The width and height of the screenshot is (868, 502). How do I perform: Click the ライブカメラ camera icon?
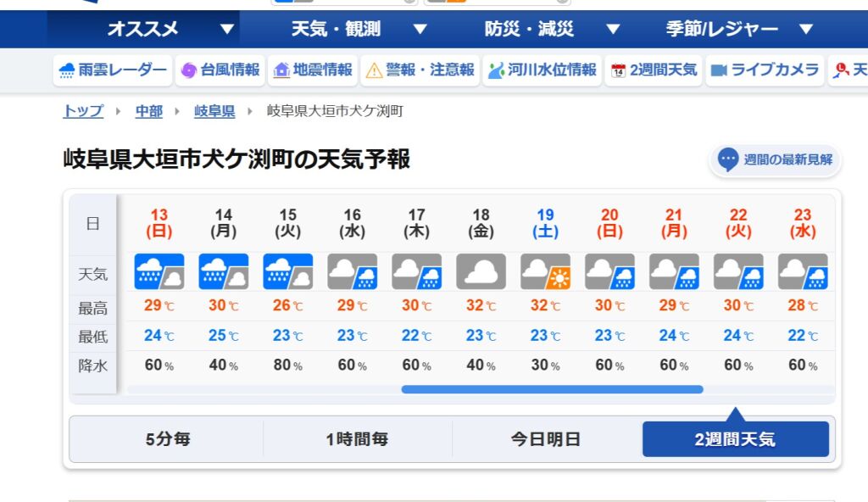tap(719, 70)
